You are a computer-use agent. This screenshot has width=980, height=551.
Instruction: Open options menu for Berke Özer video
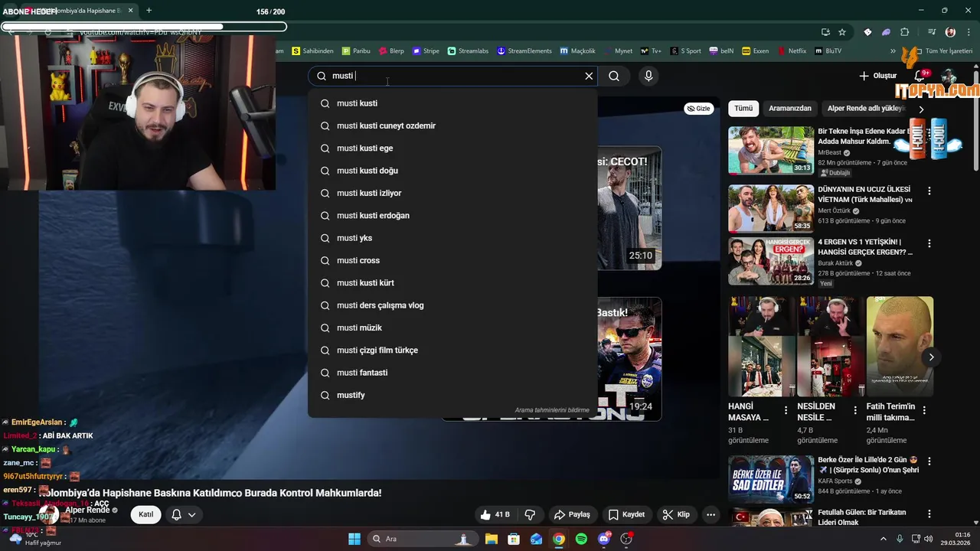point(929,461)
